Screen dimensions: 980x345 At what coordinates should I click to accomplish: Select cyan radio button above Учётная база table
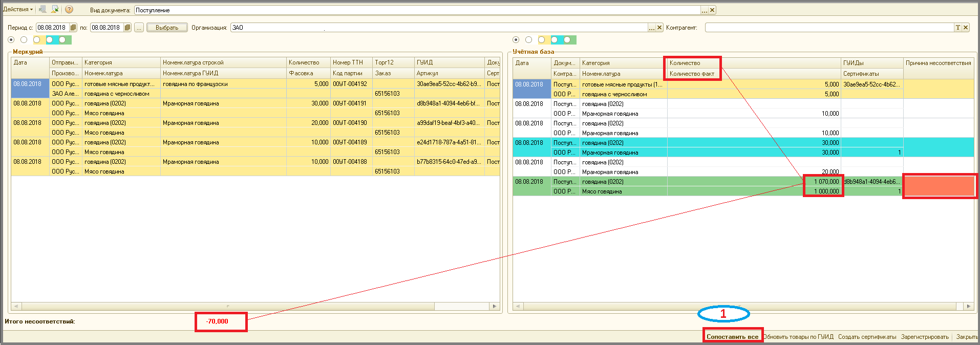554,40
